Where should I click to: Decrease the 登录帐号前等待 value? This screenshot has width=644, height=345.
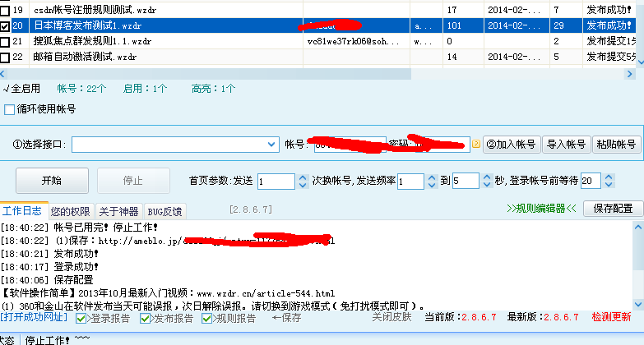coord(609,185)
